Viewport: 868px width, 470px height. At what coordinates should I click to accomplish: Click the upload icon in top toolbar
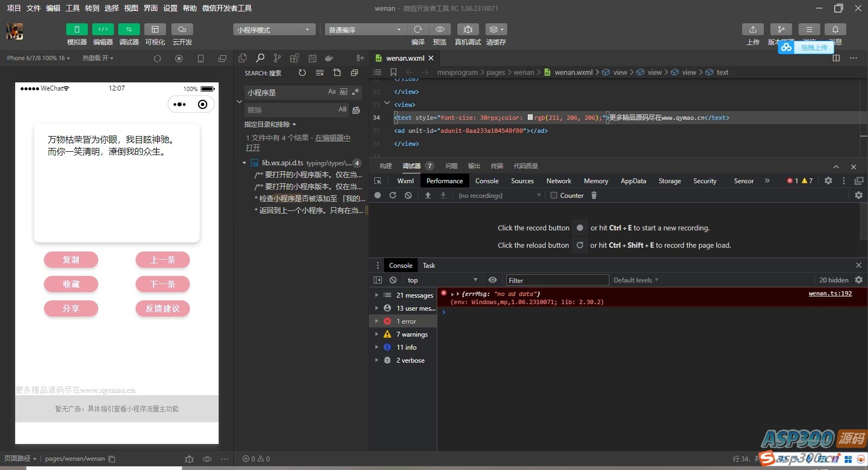tap(752, 29)
